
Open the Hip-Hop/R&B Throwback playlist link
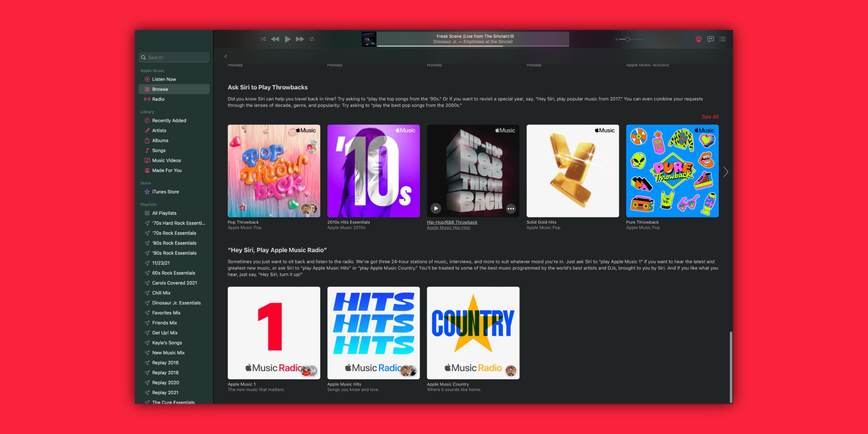tap(452, 222)
